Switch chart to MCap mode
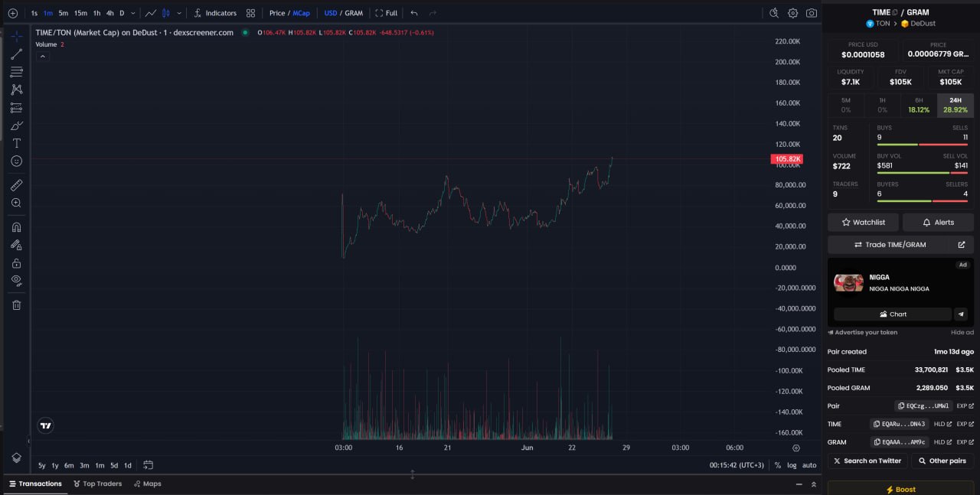The image size is (980, 495). click(x=301, y=13)
